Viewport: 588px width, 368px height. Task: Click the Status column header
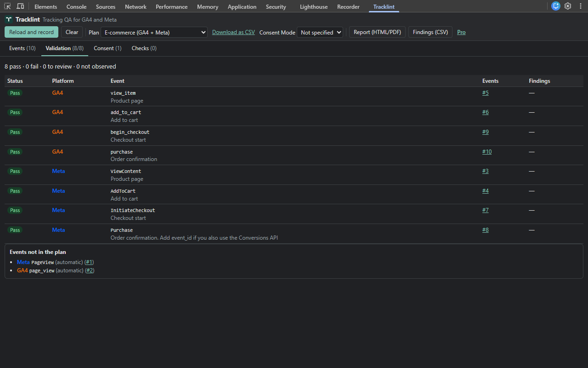(15, 81)
